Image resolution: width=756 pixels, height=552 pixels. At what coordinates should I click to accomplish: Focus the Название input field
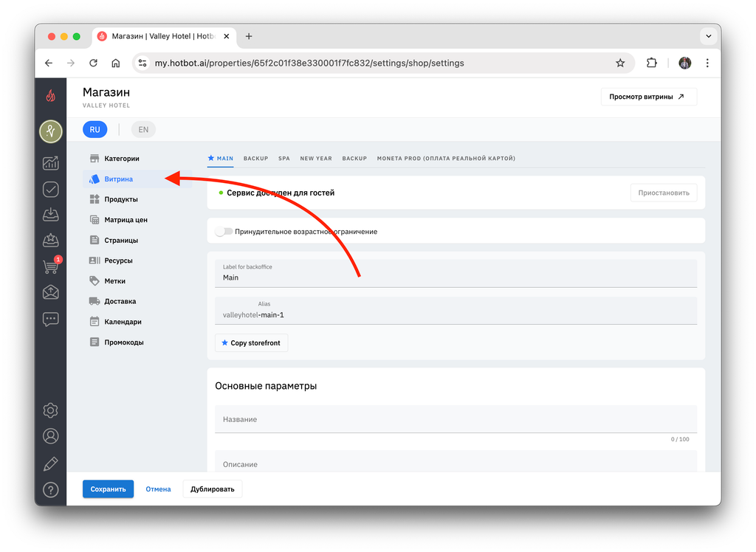pos(456,419)
